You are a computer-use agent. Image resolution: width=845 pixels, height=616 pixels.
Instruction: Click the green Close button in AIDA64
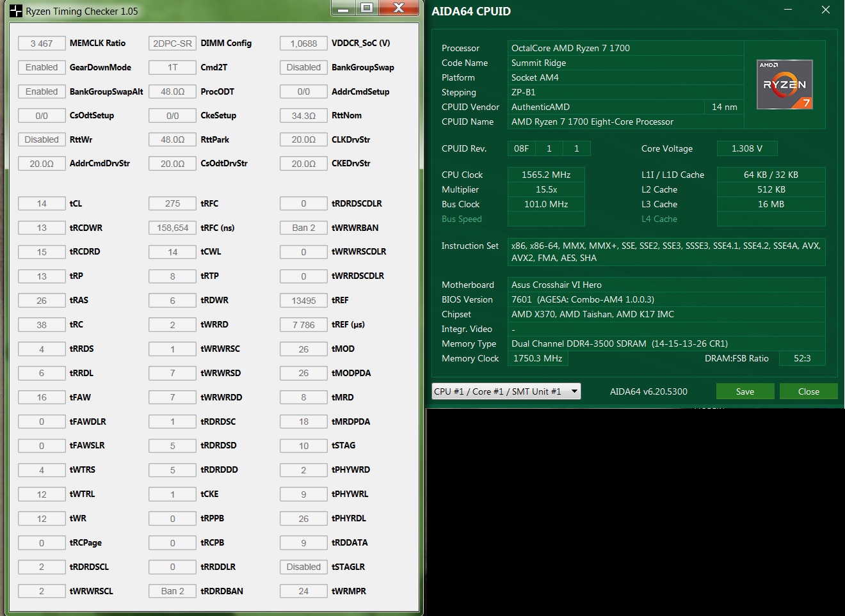pos(809,391)
